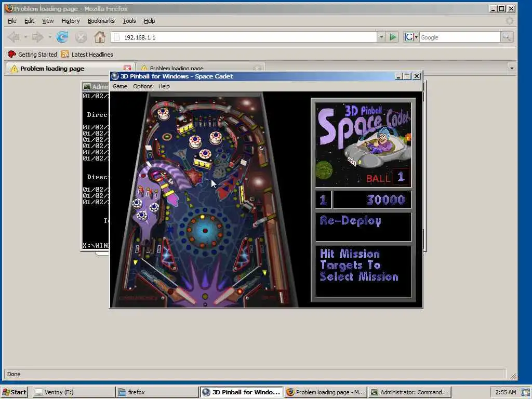
Task: Click the Google search input field
Action: 460,37
